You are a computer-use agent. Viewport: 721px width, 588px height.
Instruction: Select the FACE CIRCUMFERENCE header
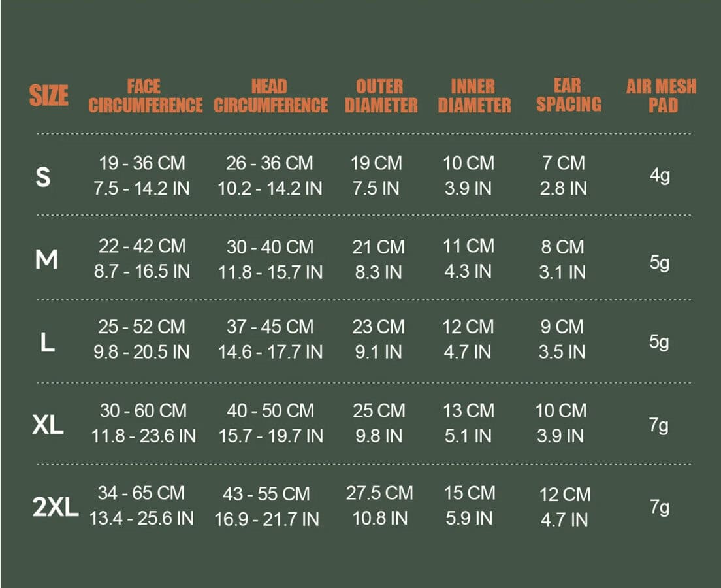point(145,95)
